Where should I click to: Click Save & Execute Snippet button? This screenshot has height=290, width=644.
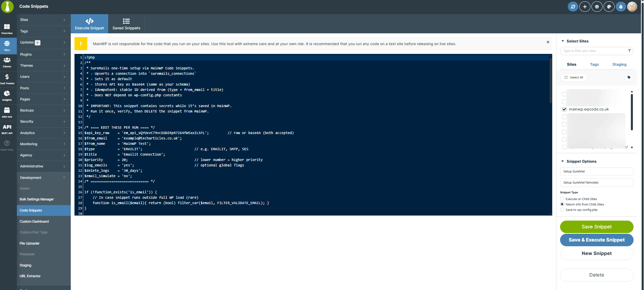point(596,240)
